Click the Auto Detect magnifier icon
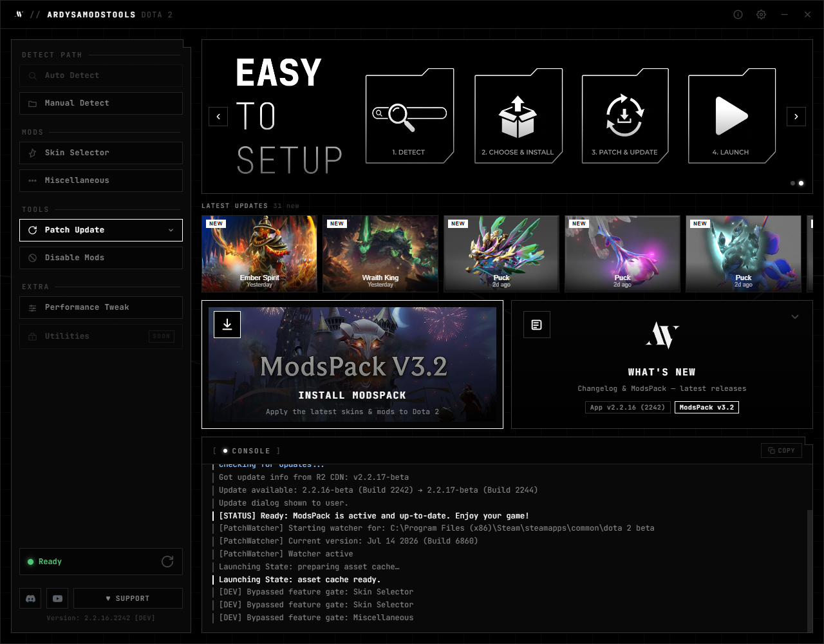Viewport: 824px width, 644px height. (32, 76)
